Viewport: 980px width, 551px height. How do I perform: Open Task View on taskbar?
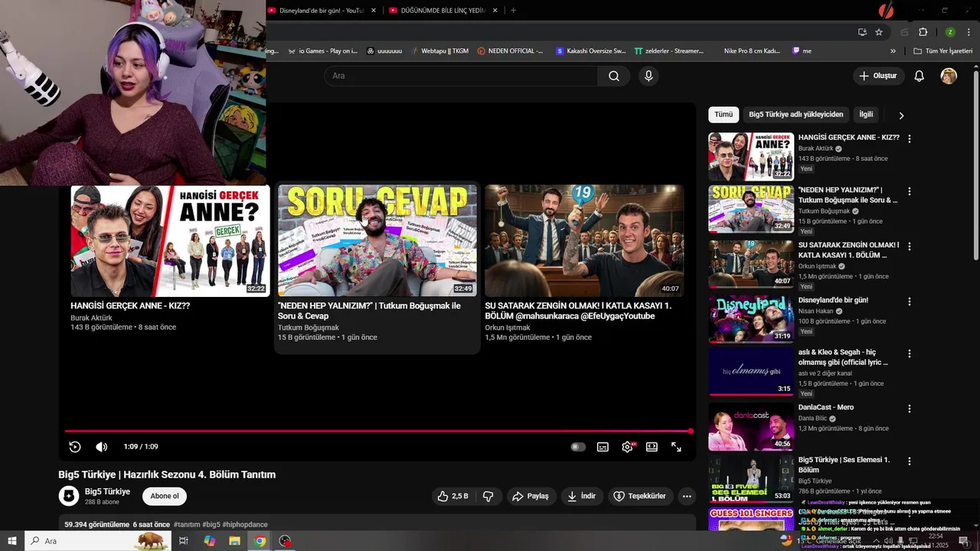tap(184, 541)
